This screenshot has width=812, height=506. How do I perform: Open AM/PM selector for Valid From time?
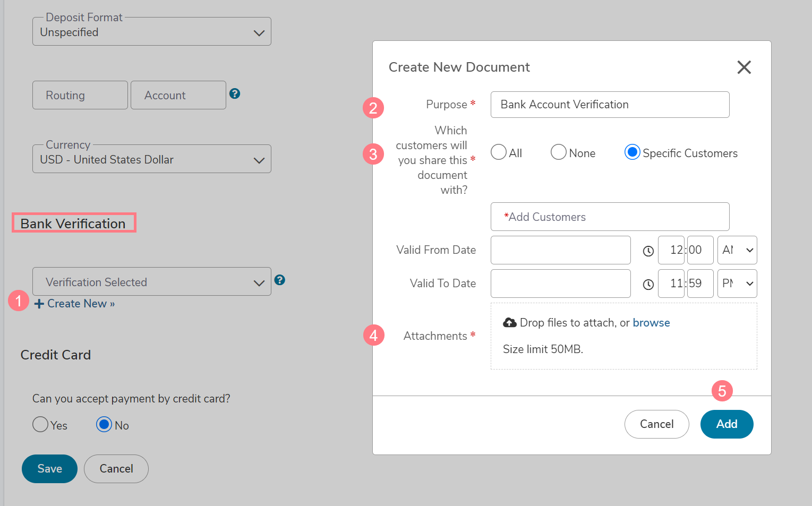pos(737,250)
